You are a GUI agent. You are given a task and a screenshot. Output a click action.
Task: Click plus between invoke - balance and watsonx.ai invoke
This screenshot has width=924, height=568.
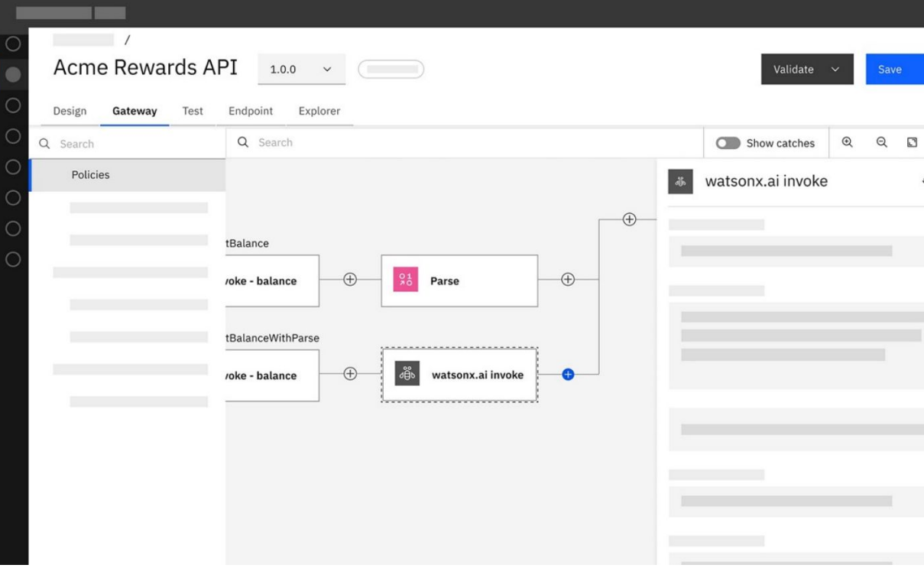click(x=350, y=374)
